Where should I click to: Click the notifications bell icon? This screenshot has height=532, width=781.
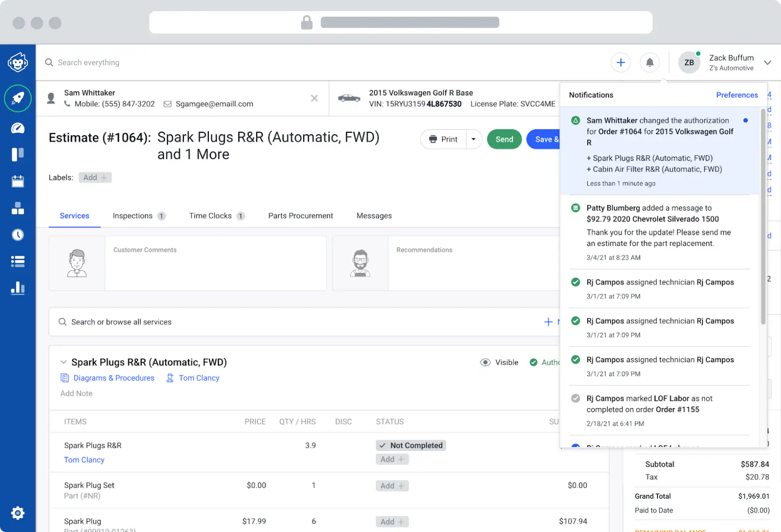650,62
